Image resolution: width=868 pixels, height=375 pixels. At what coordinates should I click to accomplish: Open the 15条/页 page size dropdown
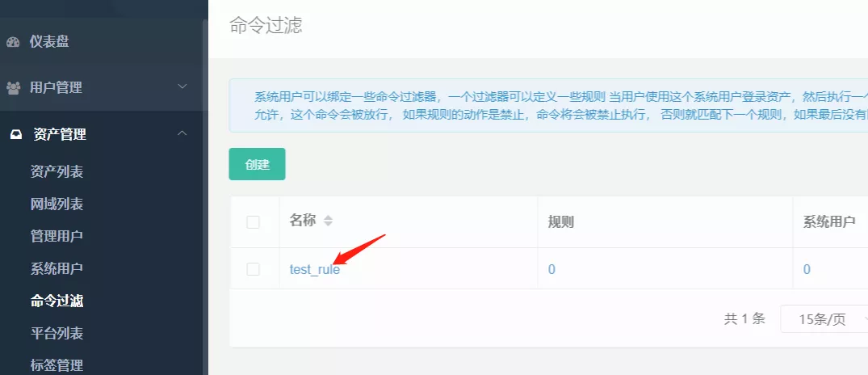824,318
